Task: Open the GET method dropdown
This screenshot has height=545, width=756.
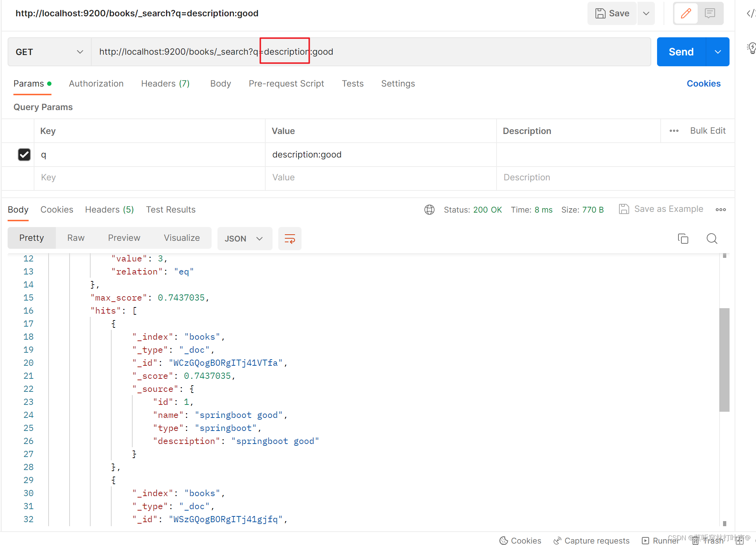Action: click(49, 52)
